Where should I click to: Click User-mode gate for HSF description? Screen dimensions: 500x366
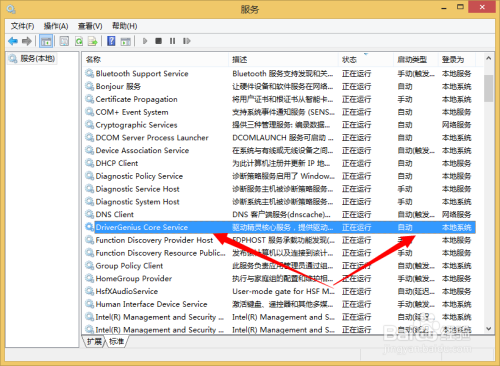pos(283,291)
